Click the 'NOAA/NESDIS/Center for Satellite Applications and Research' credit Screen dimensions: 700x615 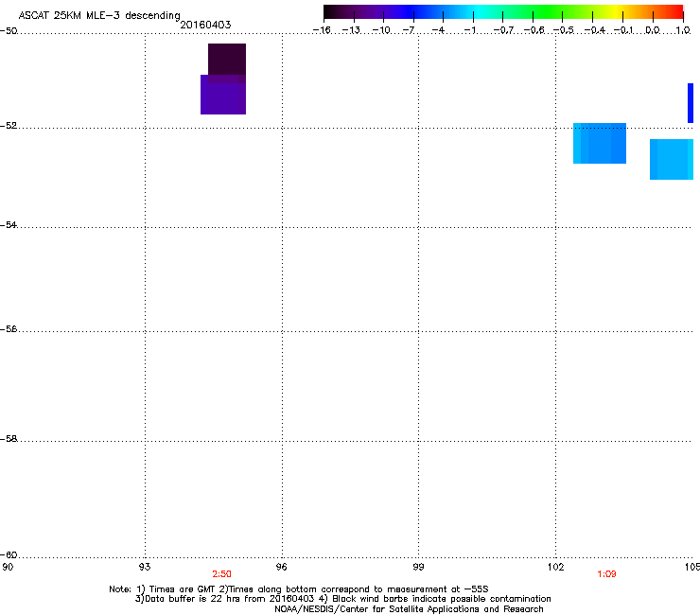(x=409, y=609)
